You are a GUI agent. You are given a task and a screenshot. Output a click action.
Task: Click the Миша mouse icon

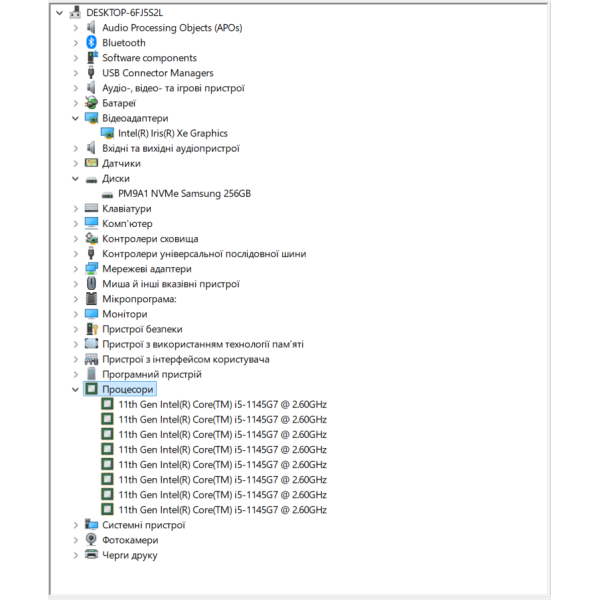coord(91,284)
